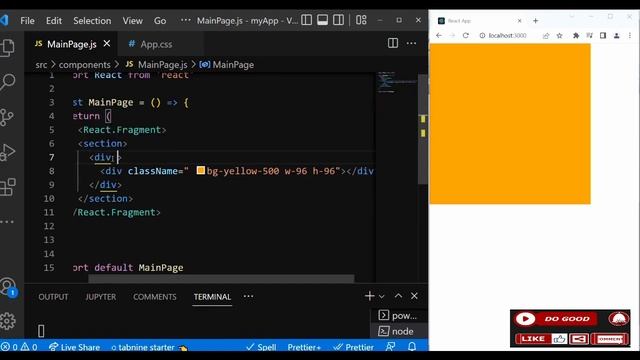The height and width of the screenshot is (360, 640).
Task: Click the src breadcrumb
Action: tap(41, 64)
